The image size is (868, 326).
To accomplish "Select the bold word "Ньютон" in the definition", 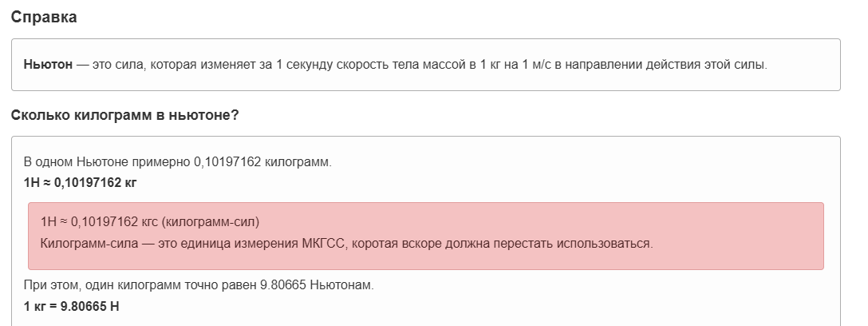I will pyautogui.click(x=48, y=64).
